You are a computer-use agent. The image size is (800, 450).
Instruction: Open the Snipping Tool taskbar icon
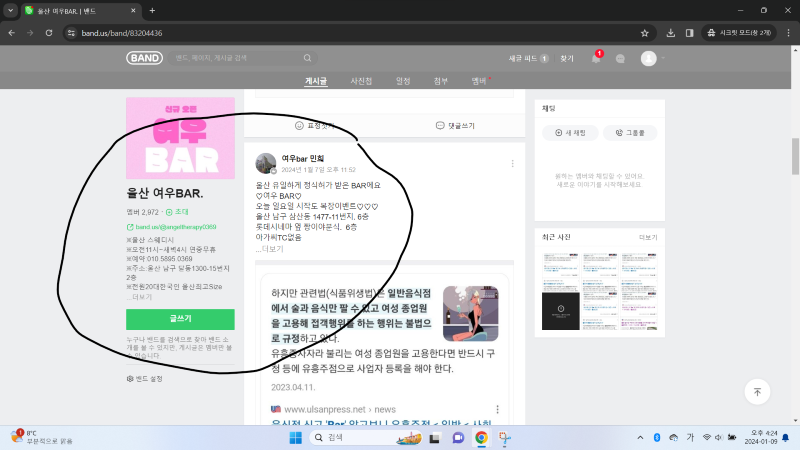click(x=505, y=438)
